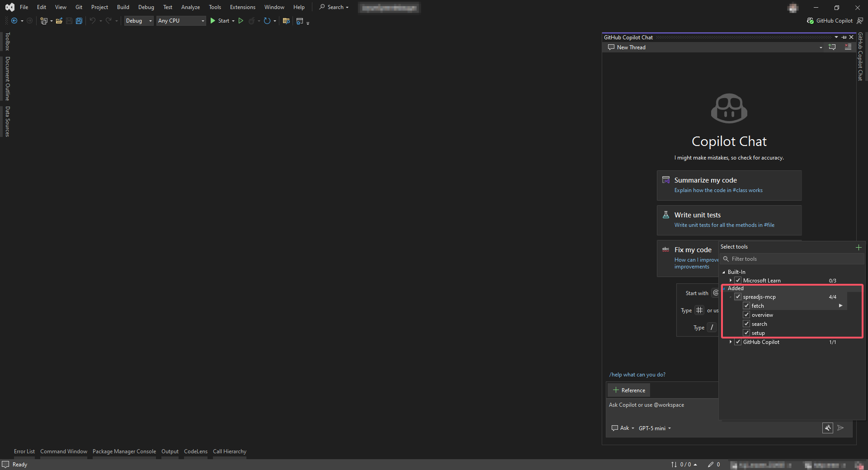Open the Extensions menu
This screenshot has height=470, width=868.
pos(242,7)
